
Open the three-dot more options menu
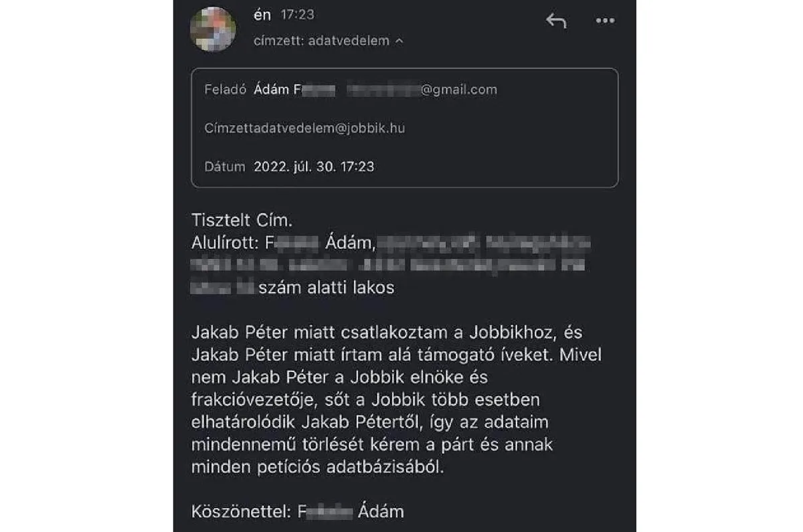(x=605, y=21)
